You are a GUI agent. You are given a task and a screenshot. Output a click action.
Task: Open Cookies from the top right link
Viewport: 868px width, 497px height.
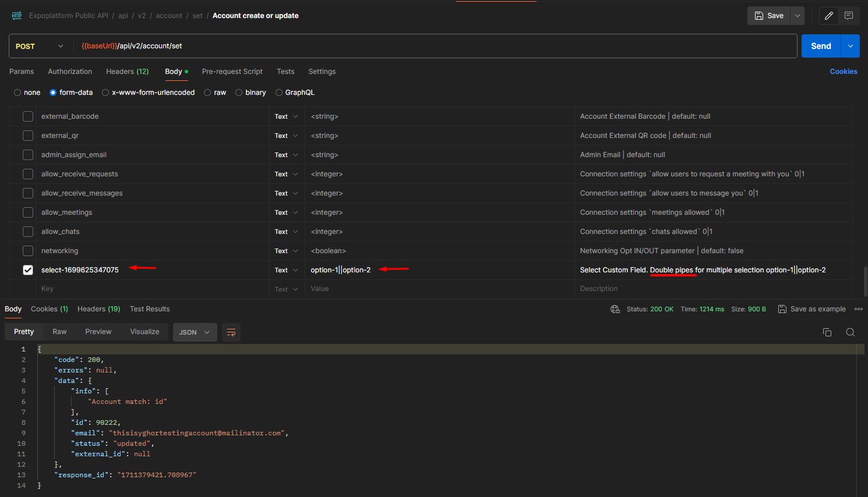point(844,71)
